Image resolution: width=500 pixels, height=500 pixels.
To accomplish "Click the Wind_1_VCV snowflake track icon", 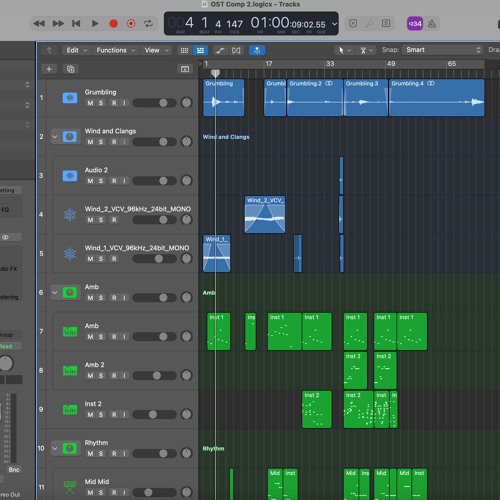I will coord(70,254).
